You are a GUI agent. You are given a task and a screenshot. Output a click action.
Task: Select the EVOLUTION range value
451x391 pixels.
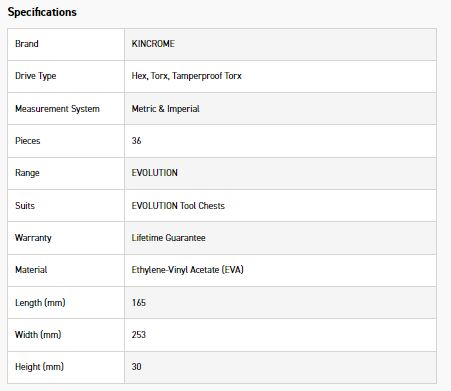[155, 173]
